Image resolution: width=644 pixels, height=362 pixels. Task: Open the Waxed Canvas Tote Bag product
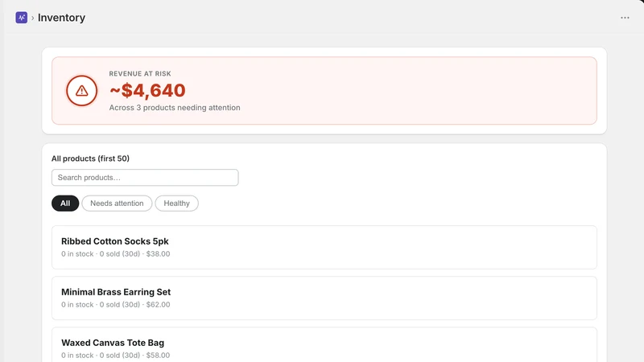[x=324, y=345]
